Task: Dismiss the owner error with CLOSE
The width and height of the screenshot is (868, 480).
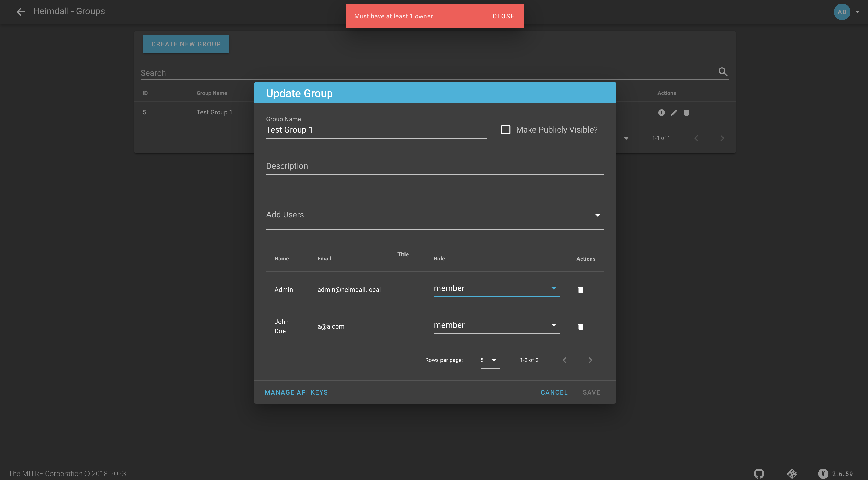Action: (503, 16)
